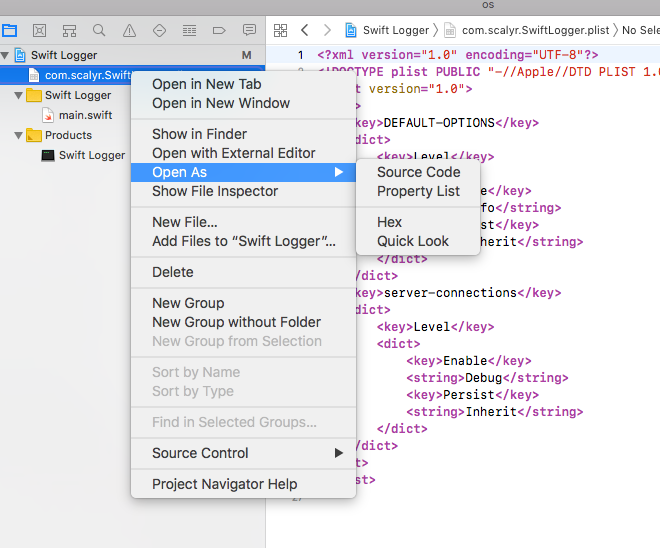Select main.swift in the navigator
The width and height of the screenshot is (660, 548).
pos(85,115)
